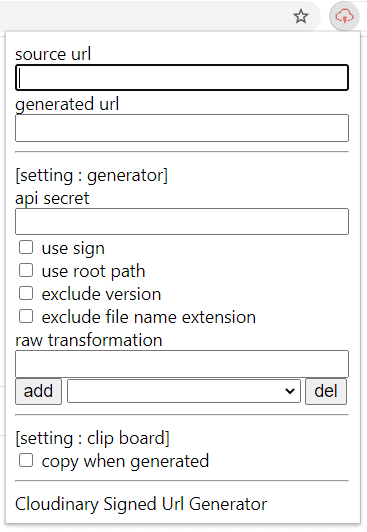Click the Cloudinary Signed Url Generator footer text
Screen dimensions: 367x532
point(141,504)
